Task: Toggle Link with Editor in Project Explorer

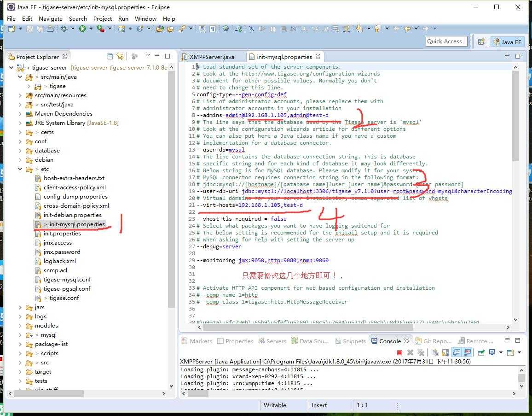Action: [120, 56]
